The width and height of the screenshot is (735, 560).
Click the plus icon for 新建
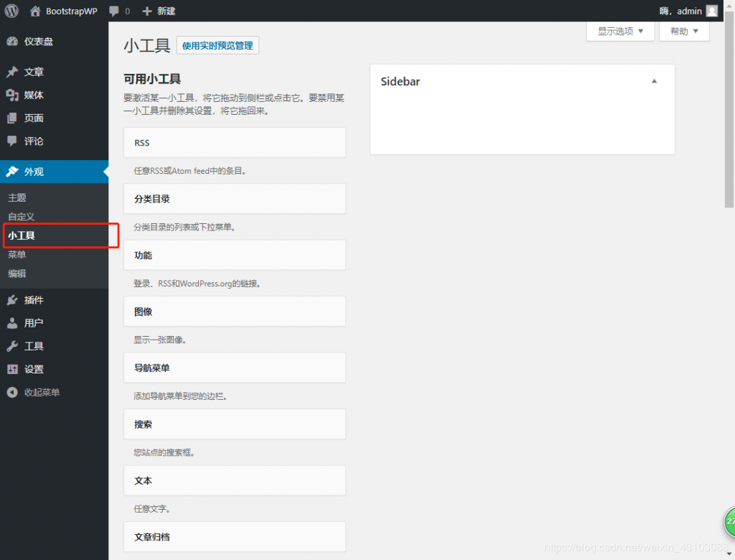tap(146, 11)
